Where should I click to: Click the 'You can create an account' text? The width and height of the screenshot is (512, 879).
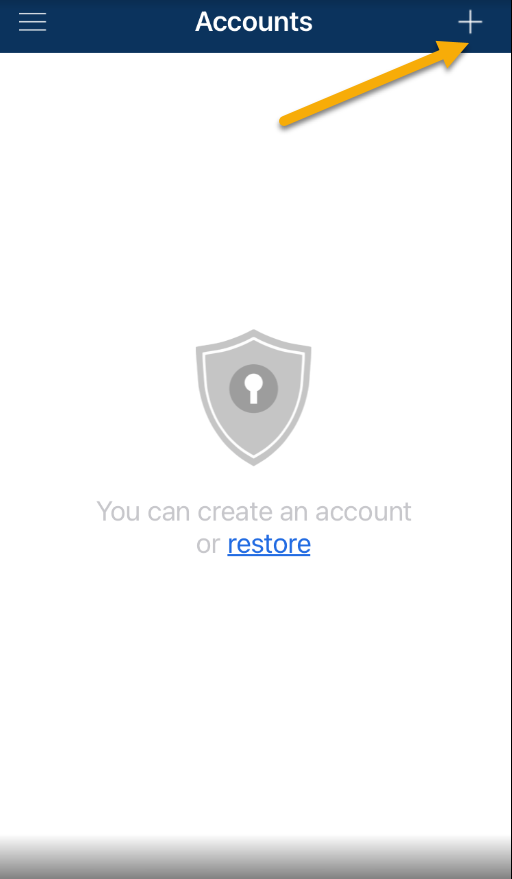253,511
